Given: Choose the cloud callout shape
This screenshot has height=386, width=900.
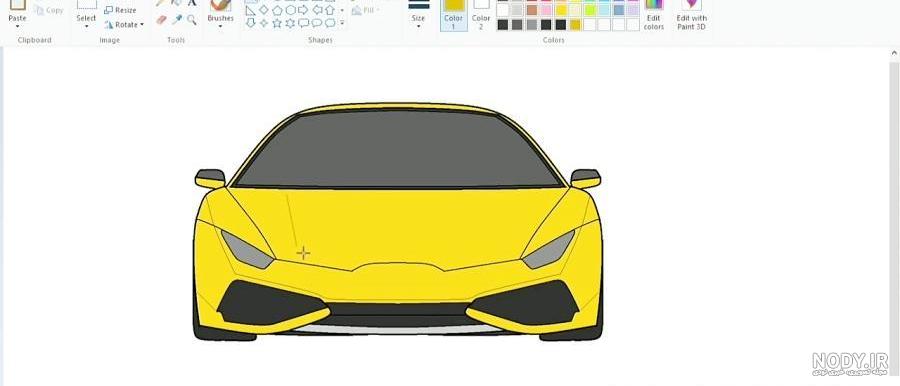Looking at the screenshot, I should click(x=329, y=23).
